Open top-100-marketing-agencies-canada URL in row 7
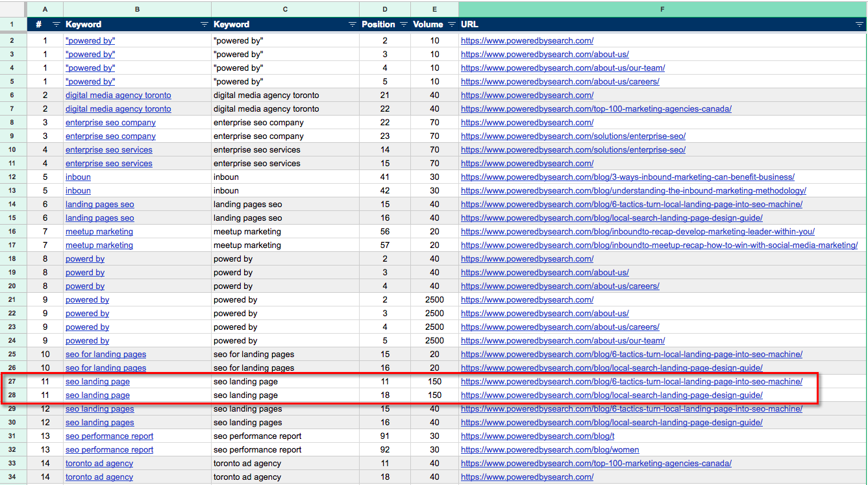The width and height of the screenshot is (868, 485). pyautogui.click(x=596, y=109)
